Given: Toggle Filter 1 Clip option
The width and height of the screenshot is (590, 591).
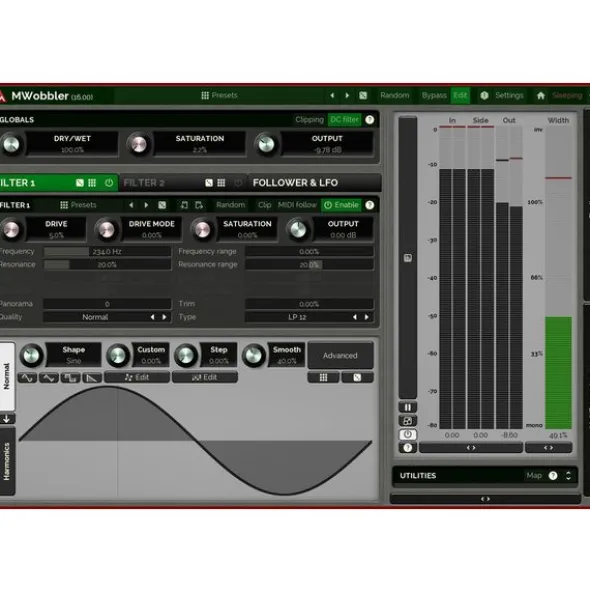Looking at the screenshot, I should coord(265,205).
